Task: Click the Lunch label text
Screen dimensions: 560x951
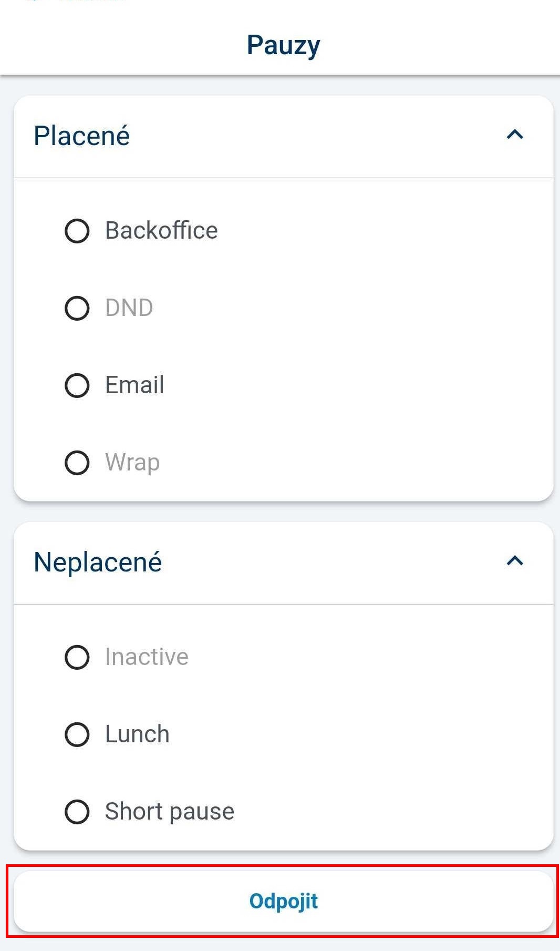Action: pyautogui.click(x=137, y=734)
